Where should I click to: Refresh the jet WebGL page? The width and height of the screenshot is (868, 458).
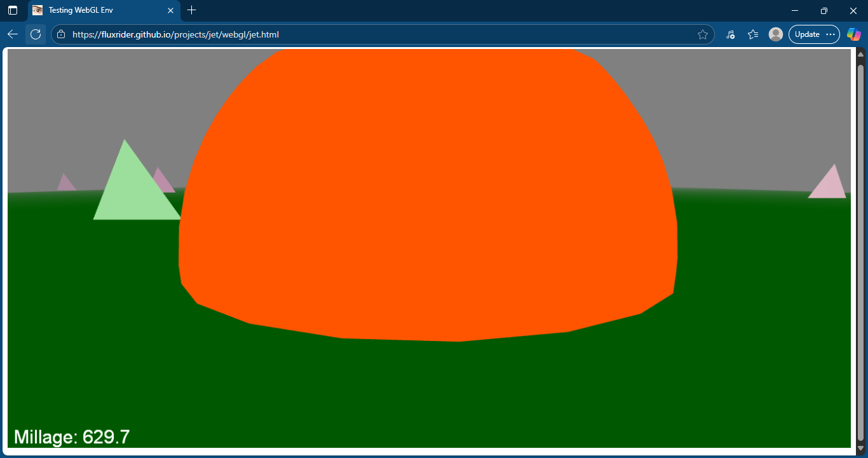pos(36,34)
